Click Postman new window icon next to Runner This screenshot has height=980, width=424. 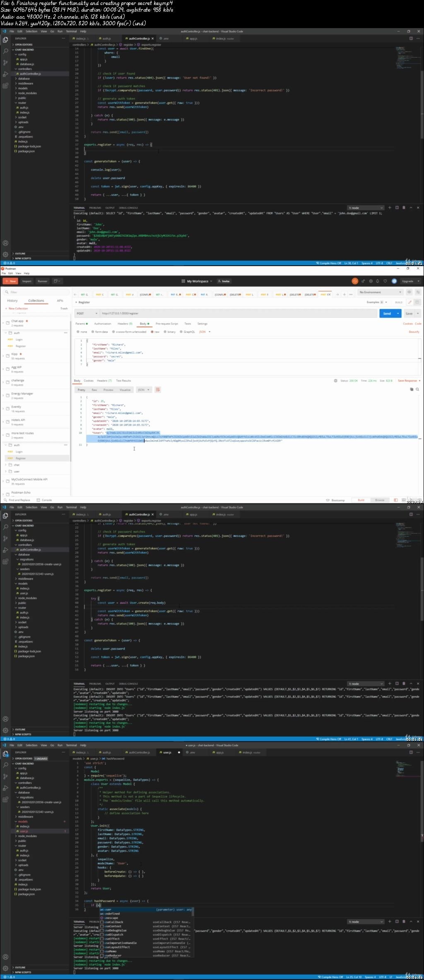[x=57, y=281]
